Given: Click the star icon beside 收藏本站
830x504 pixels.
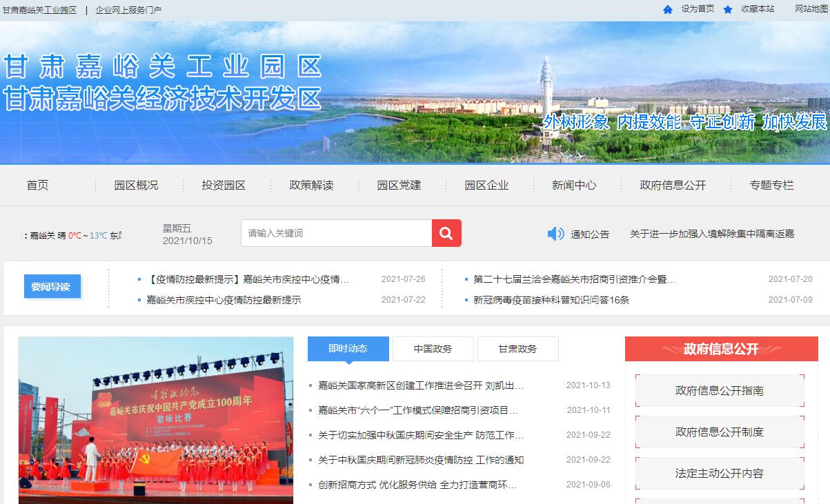Looking at the screenshot, I should 727,10.
